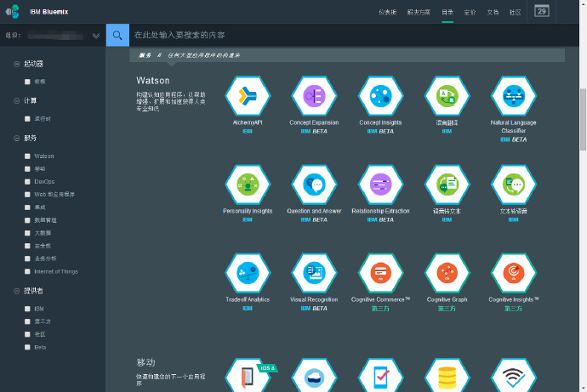Open the Wi-Fi checkmark tile in 移动 row
The image size is (587, 392).
click(514, 375)
